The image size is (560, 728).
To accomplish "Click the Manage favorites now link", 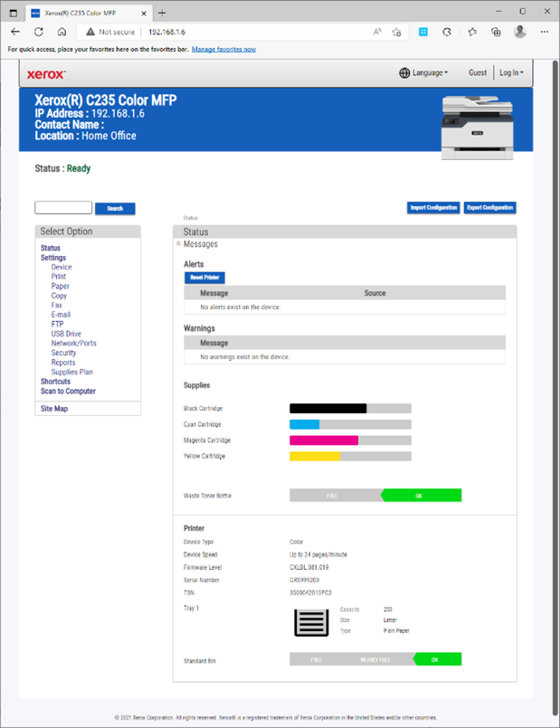I will pos(223,49).
